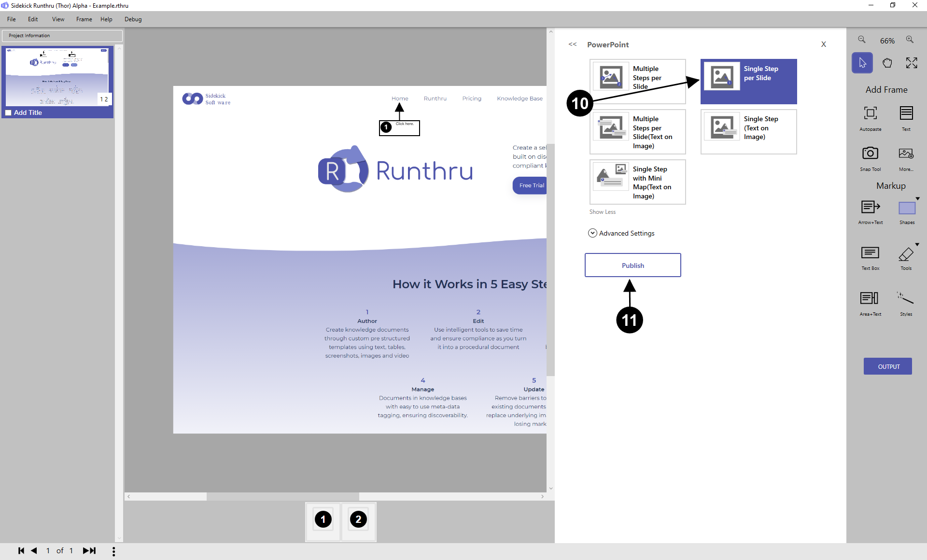
Task: Choose Single Step (Text on Image) layout
Action: (748, 132)
